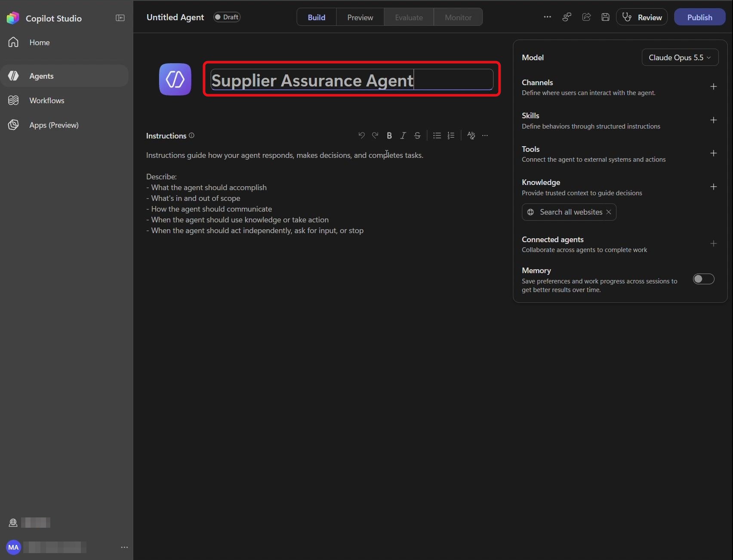Remove the Search all websites chip
Viewport: 733px width, 560px height.
click(609, 212)
